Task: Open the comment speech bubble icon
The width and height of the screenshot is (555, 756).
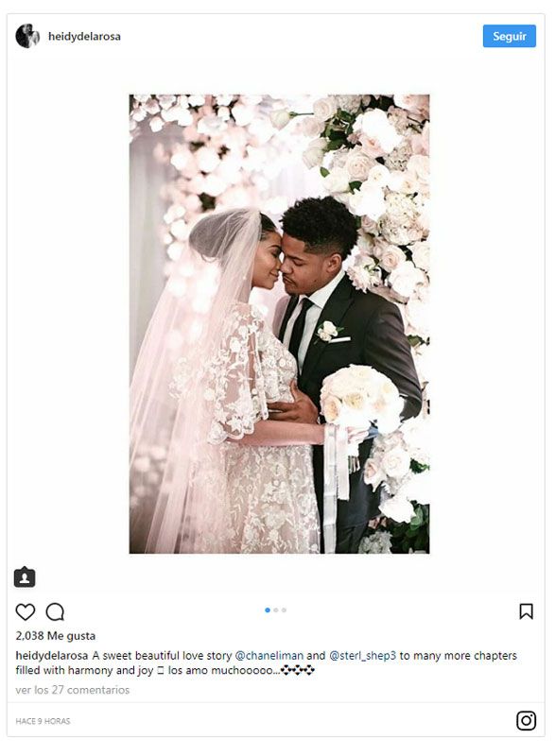Action: 55,611
